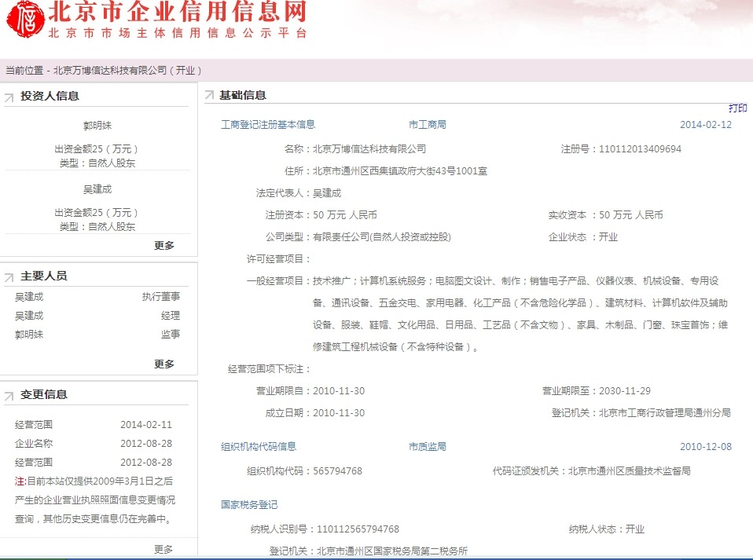Select investor 郭明妹 in the investor list
753x560 pixels.
coord(97,125)
